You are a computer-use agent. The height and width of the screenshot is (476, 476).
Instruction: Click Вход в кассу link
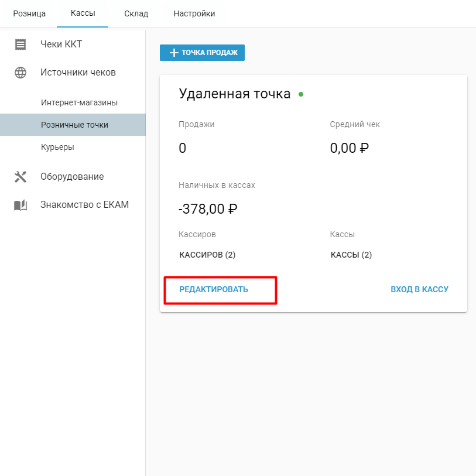[419, 289]
